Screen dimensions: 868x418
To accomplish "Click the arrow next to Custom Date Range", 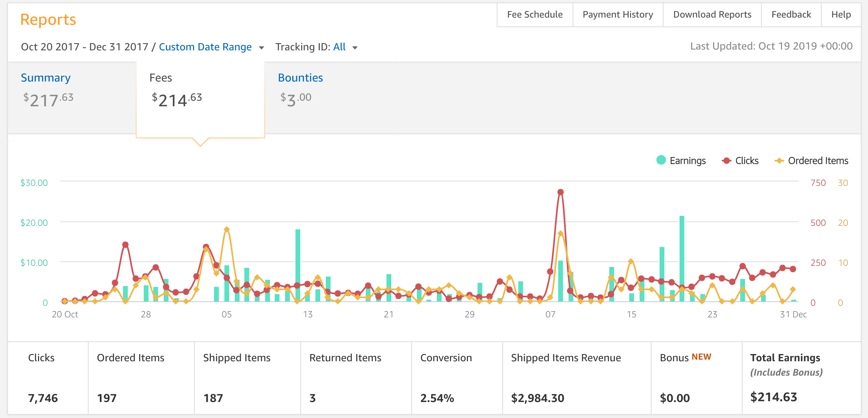I will 262,48.
